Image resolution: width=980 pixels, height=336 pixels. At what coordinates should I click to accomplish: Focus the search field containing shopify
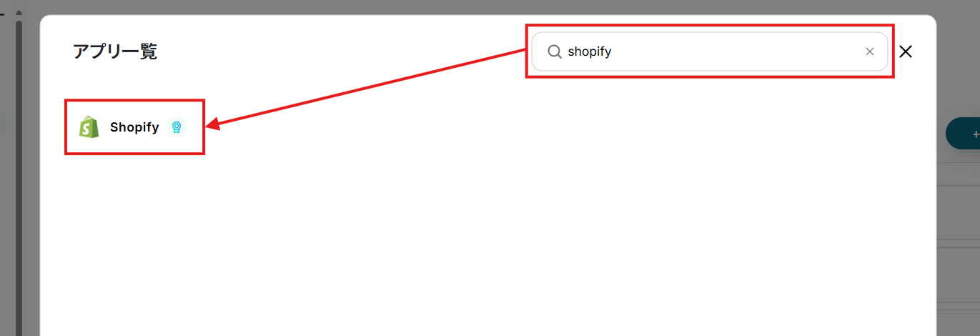(710, 51)
